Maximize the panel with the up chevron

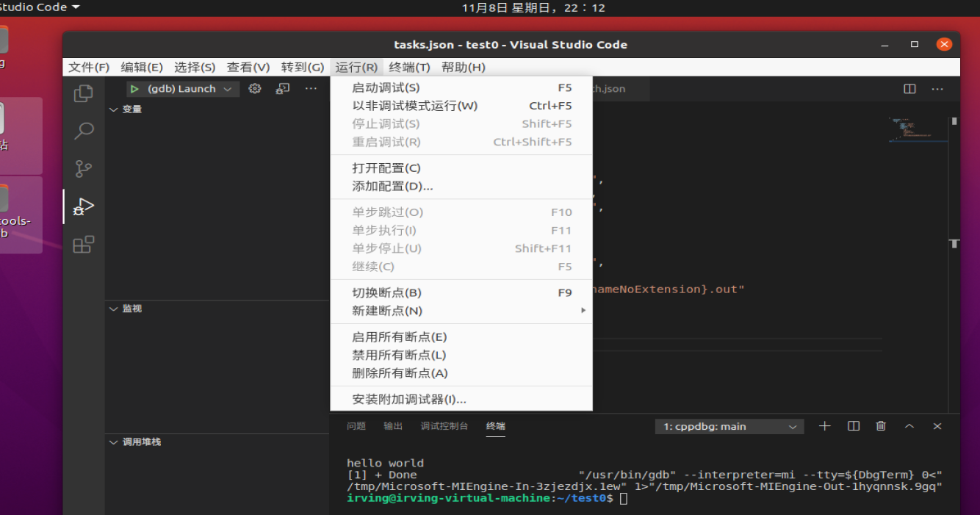coord(909,426)
